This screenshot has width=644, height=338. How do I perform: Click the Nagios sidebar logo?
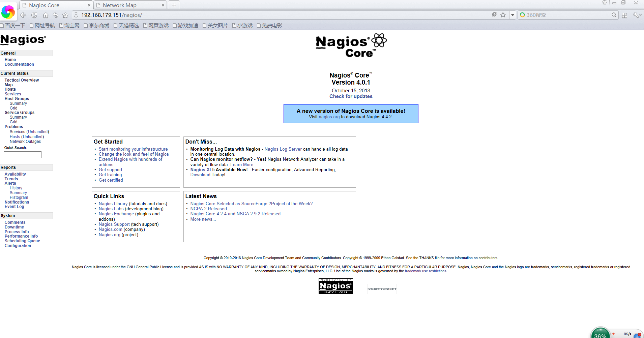(x=23, y=40)
